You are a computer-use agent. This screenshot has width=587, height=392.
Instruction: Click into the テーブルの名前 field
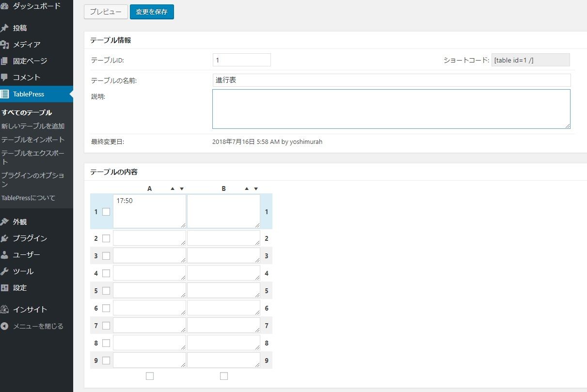391,80
